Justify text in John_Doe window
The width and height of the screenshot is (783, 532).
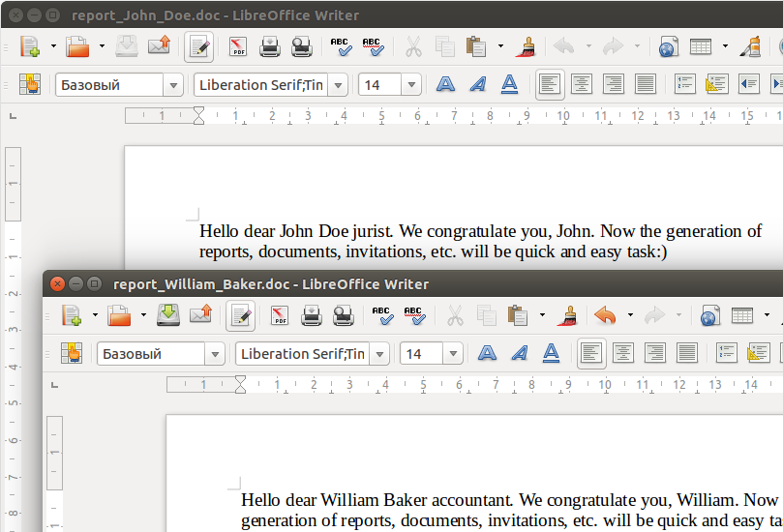(x=646, y=84)
